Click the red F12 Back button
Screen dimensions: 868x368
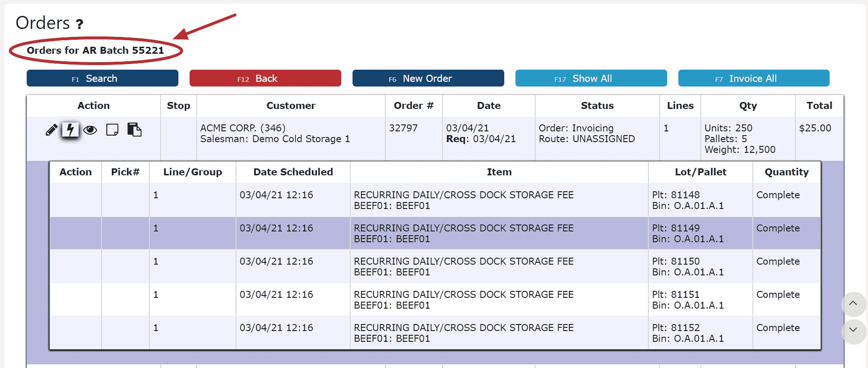click(265, 78)
